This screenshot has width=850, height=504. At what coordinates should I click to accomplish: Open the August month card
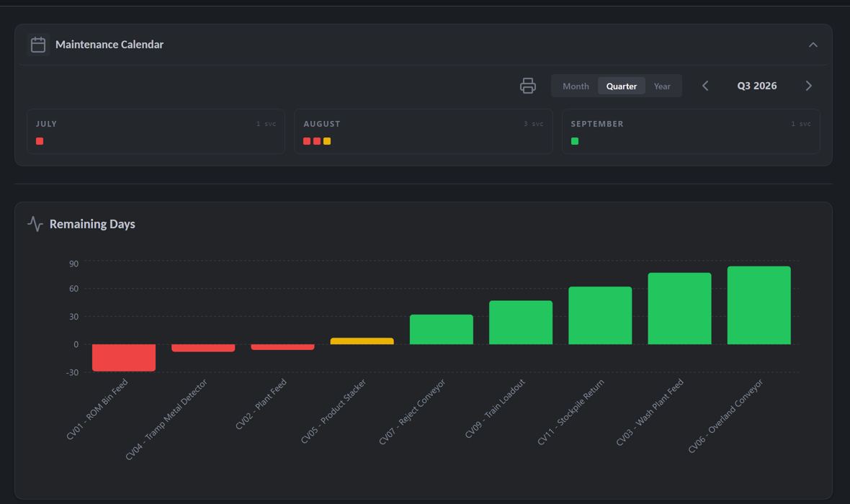[x=424, y=131]
